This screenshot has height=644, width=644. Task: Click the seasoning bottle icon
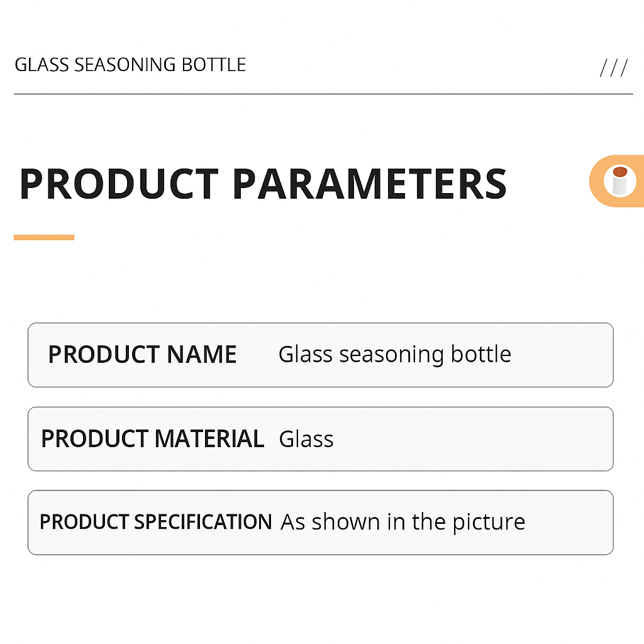(618, 180)
